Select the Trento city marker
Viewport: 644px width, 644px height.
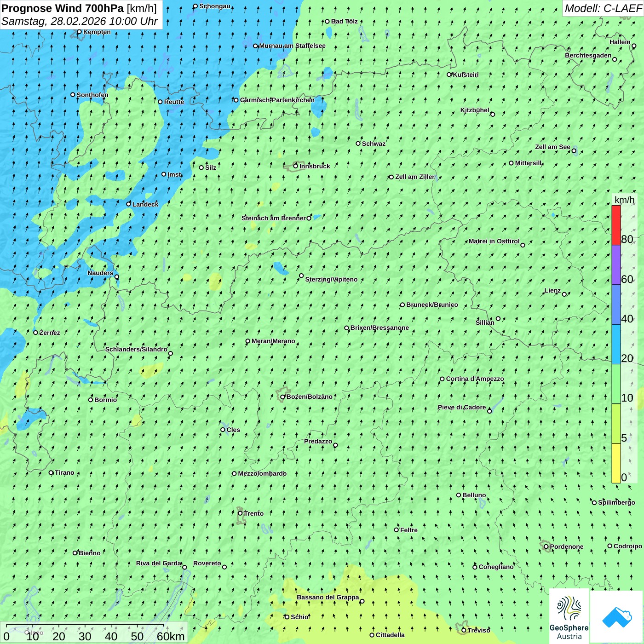tap(240, 513)
